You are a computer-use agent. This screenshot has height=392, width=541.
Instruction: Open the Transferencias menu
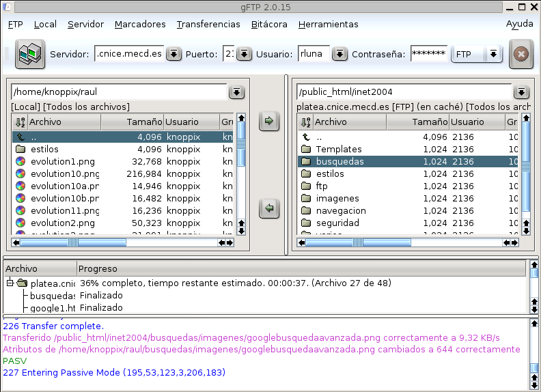click(x=208, y=24)
